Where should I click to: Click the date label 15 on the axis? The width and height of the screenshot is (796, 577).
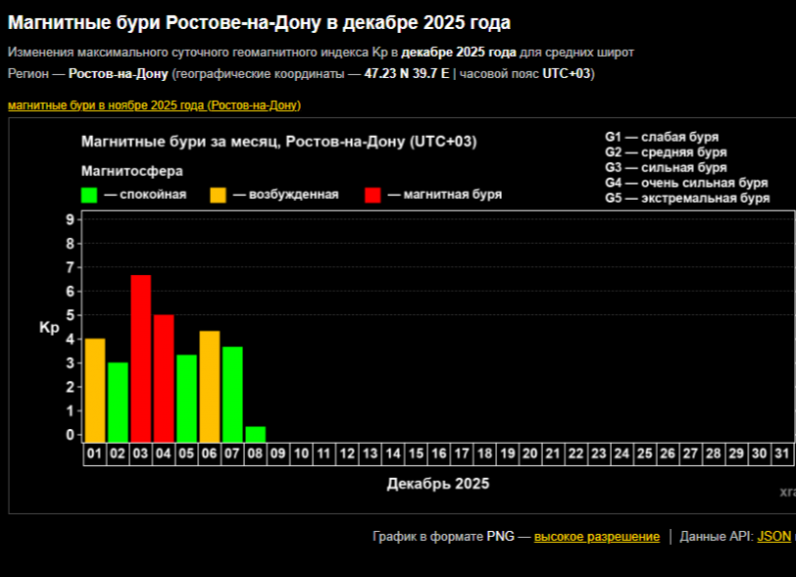point(416,454)
